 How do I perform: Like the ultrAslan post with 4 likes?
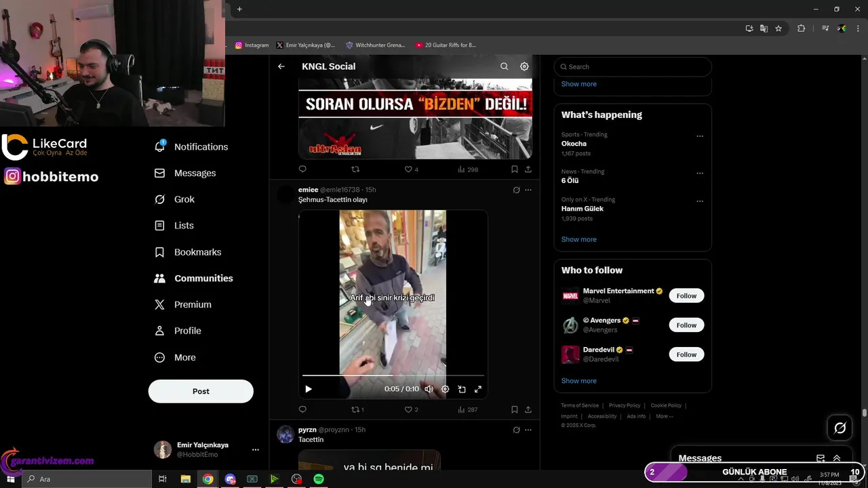[412, 169]
